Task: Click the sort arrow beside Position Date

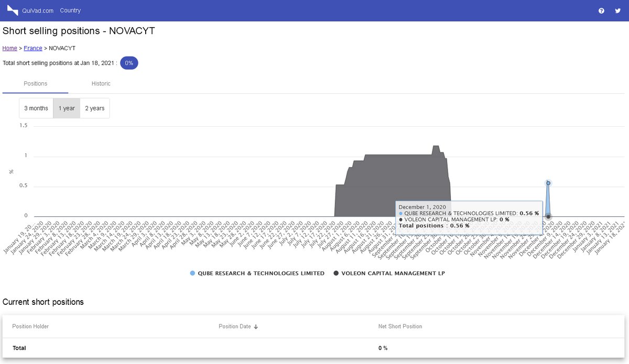Action: [256, 326]
